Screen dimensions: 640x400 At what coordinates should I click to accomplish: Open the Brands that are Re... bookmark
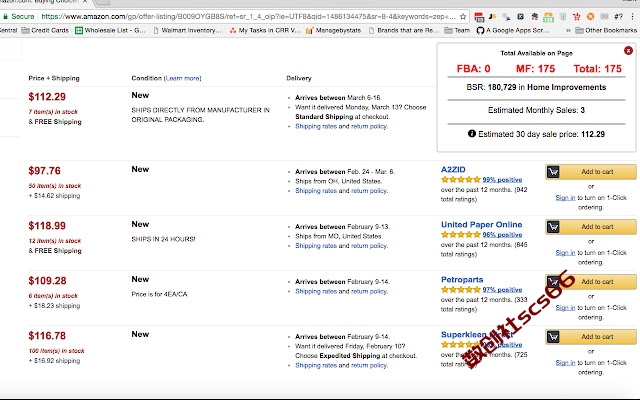(x=403, y=30)
